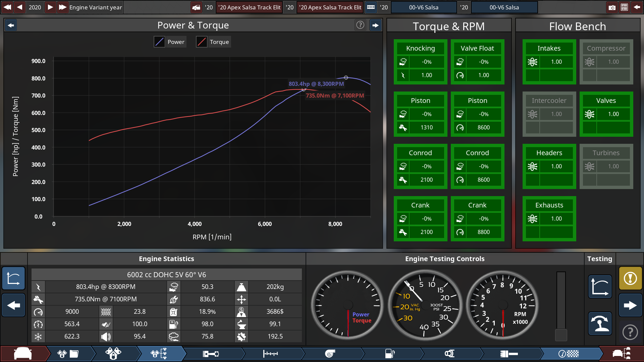Click the manual throttle joystick test button
This screenshot has width=644, height=362.
coord(600,323)
